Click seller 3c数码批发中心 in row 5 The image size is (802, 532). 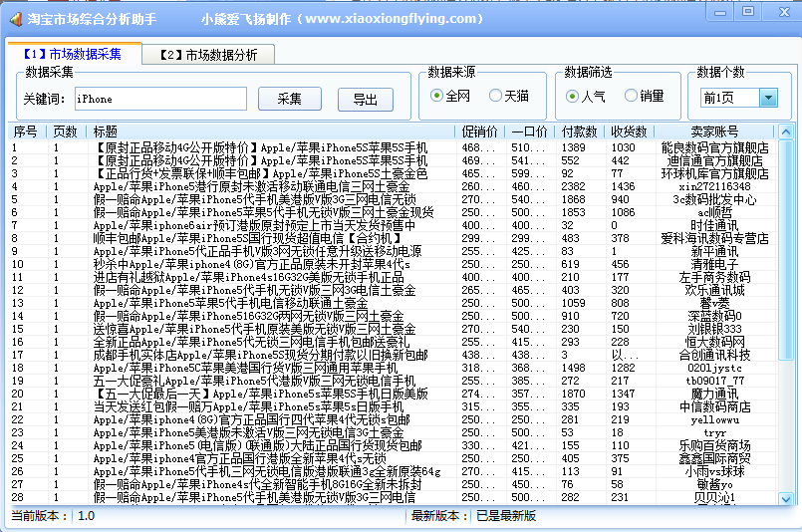(x=714, y=199)
